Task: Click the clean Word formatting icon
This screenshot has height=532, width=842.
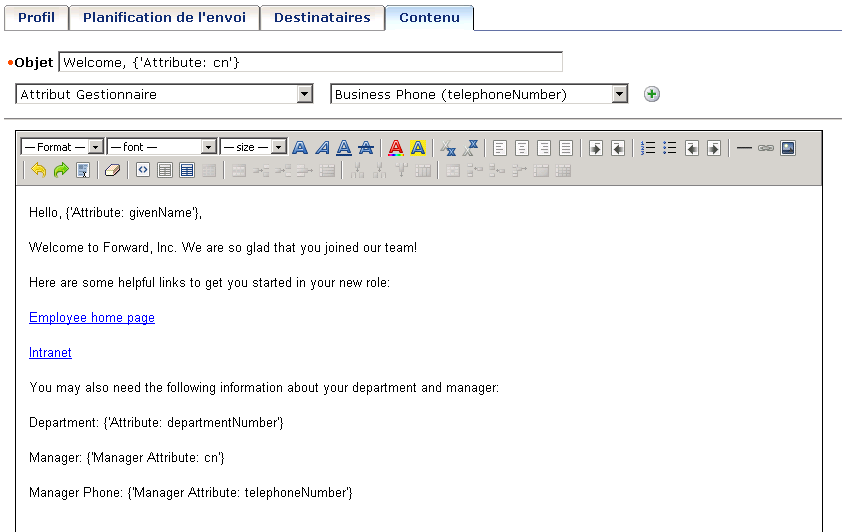Action: coord(83,171)
